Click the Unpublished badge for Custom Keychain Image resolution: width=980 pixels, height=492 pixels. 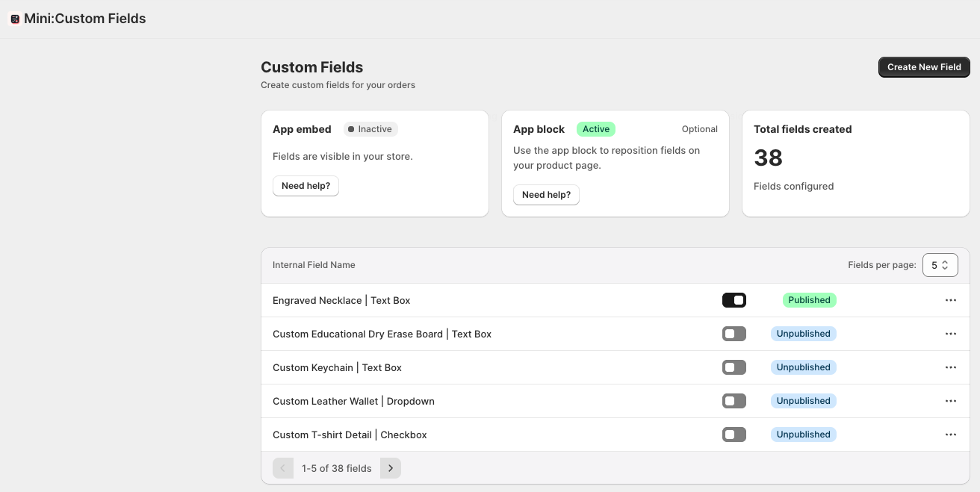pyautogui.click(x=803, y=367)
